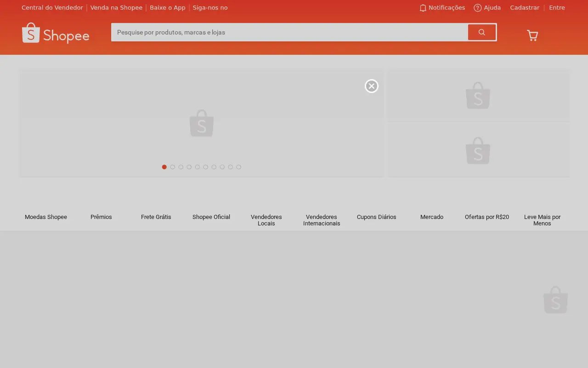
Task: Click the search magnifier button
Action: pyautogui.click(x=481, y=32)
